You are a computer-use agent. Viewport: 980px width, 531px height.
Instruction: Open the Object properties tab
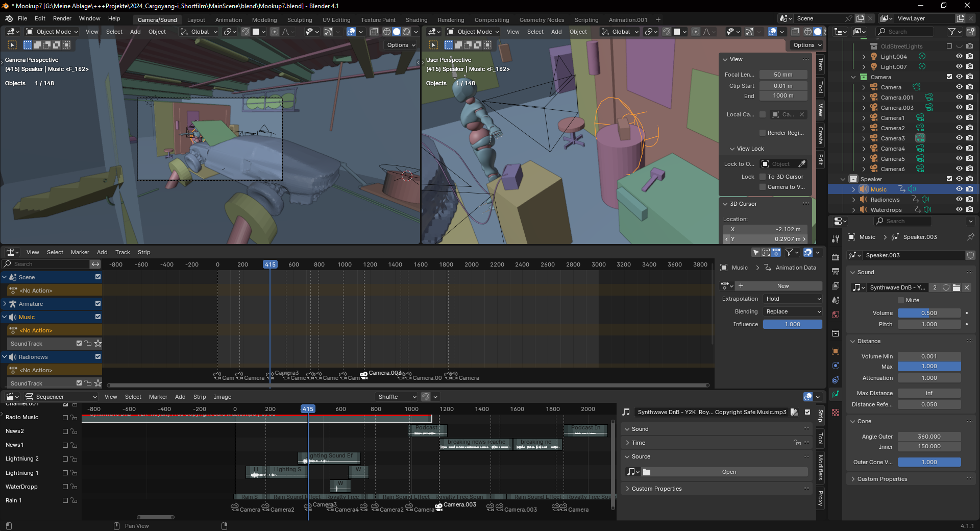[836, 351]
